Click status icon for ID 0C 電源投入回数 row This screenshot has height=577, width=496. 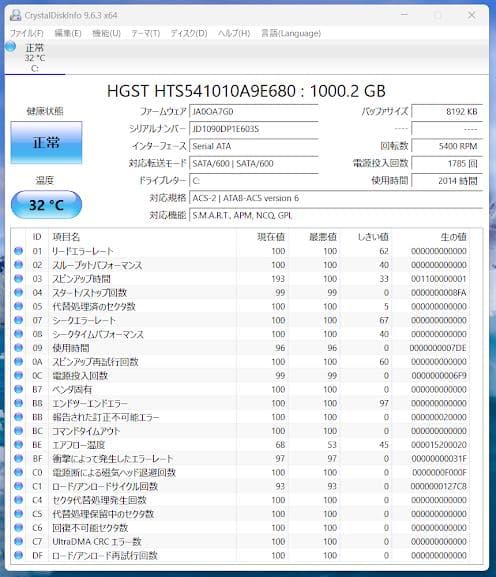point(18,375)
